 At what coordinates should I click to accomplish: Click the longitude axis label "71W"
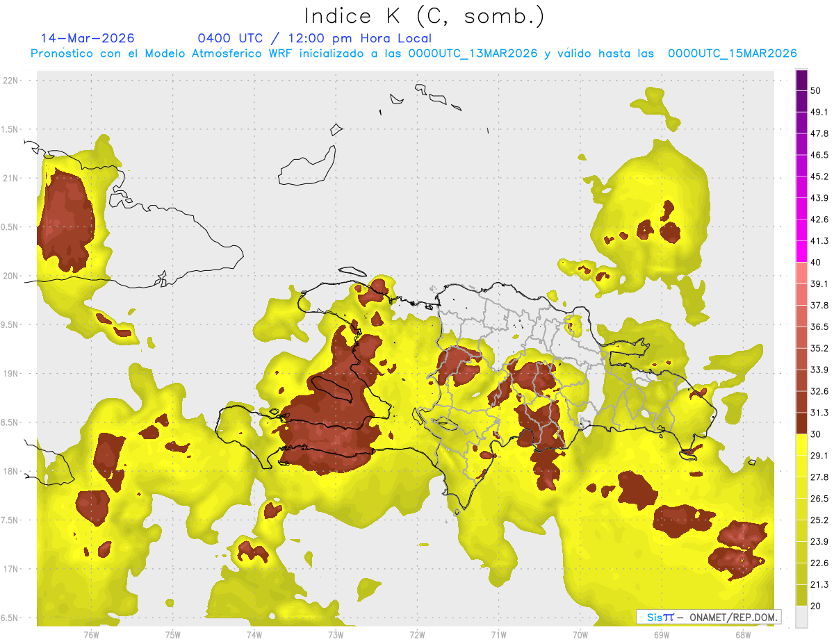[x=498, y=634]
